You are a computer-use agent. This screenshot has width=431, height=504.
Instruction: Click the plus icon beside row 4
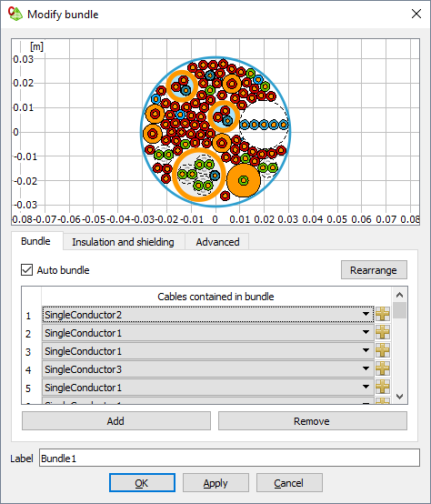coord(383,368)
